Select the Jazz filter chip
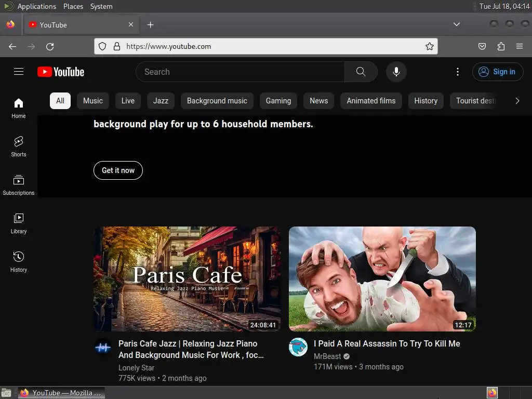Viewport: 532px width, 399px height. point(161,101)
